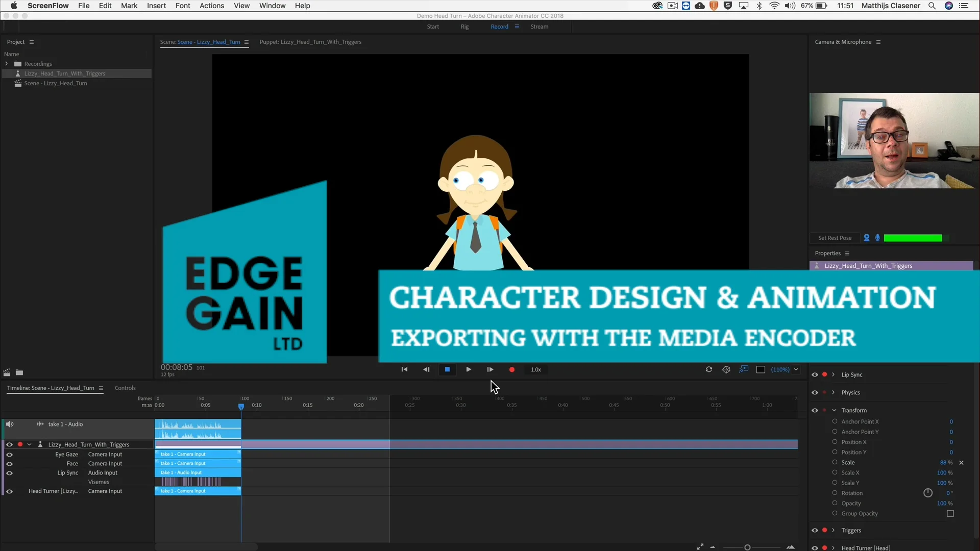Hide the Eye Gaze track in the timeline

pos(9,454)
